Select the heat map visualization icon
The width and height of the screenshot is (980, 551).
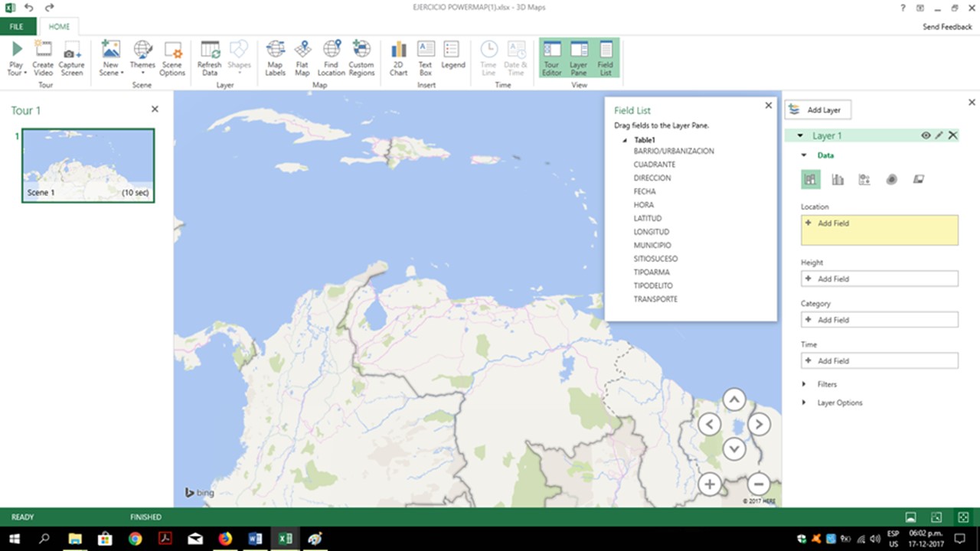tap(891, 180)
